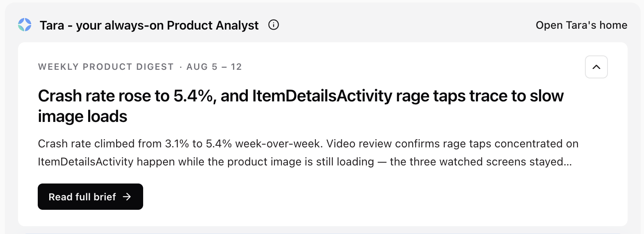644x234 pixels.
Task: Click ItemDetailsActivity in the bold headline
Action: click(322, 96)
